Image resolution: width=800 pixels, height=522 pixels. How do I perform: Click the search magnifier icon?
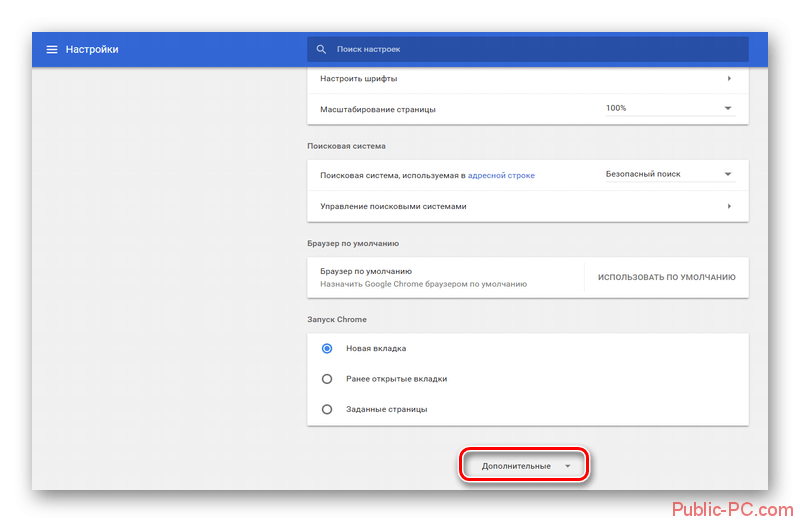(321, 49)
